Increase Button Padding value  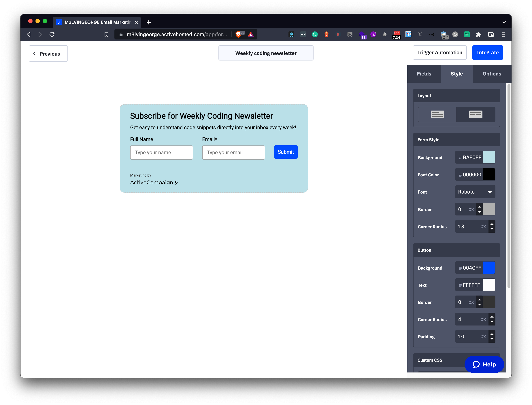click(x=492, y=334)
